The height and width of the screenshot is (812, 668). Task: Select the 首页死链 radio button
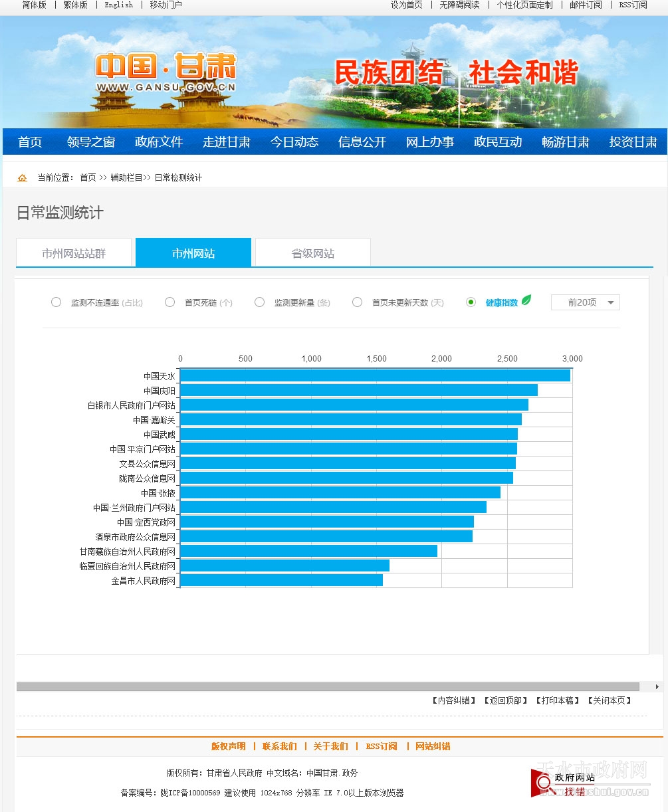click(x=169, y=302)
